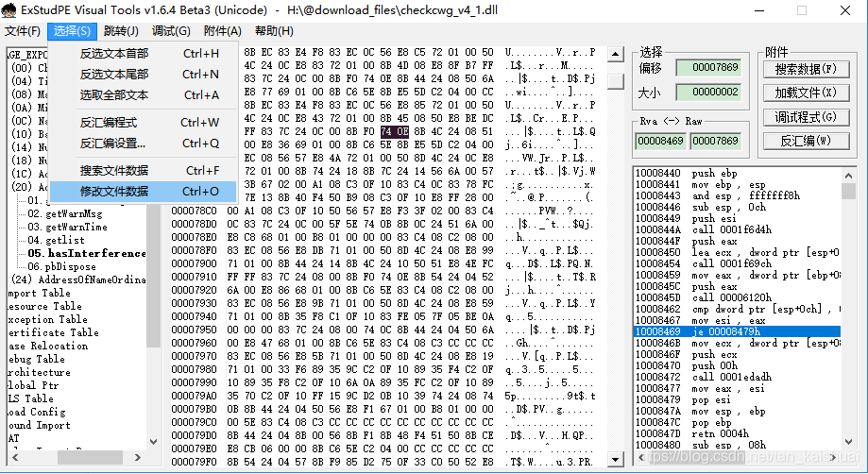Viewport: 868px width, 474px height.
Task: Select Architecture tree node
Action: click(x=39, y=373)
